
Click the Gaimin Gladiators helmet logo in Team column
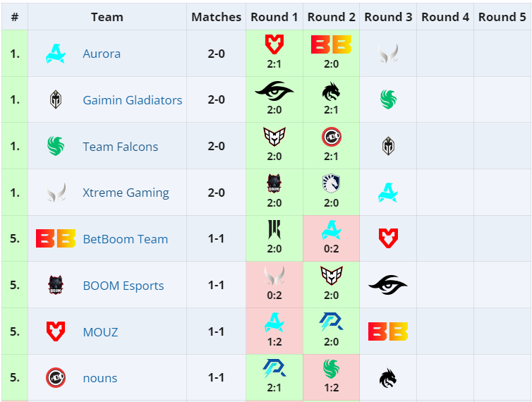pos(56,100)
